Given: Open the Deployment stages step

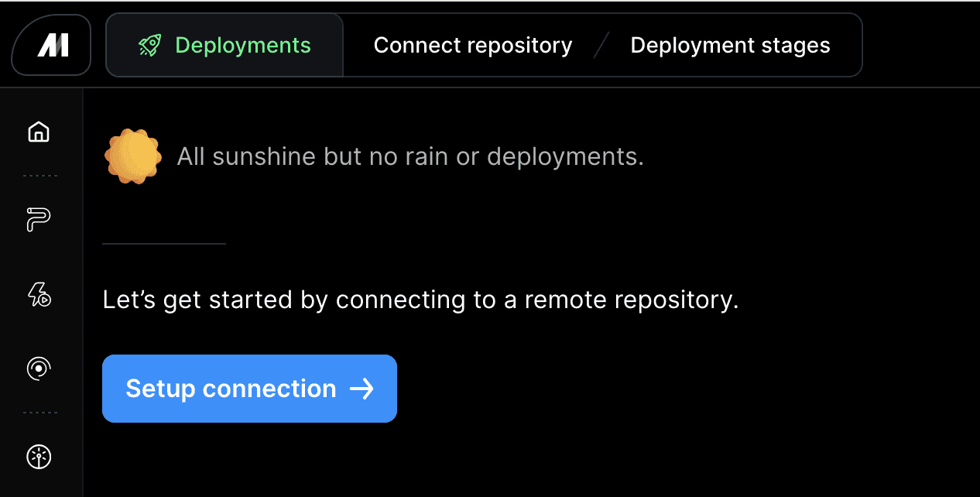Looking at the screenshot, I should pyautogui.click(x=730, y=46).
